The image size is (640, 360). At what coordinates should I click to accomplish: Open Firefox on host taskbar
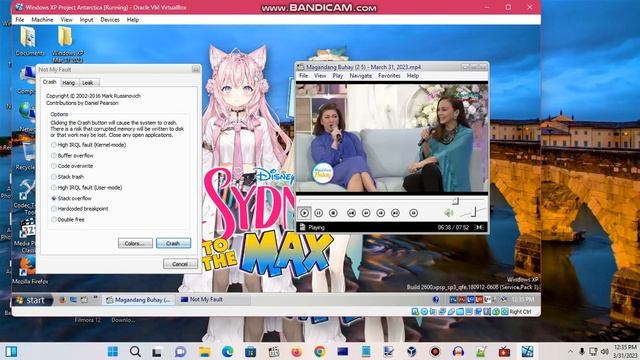click(297, 351)
